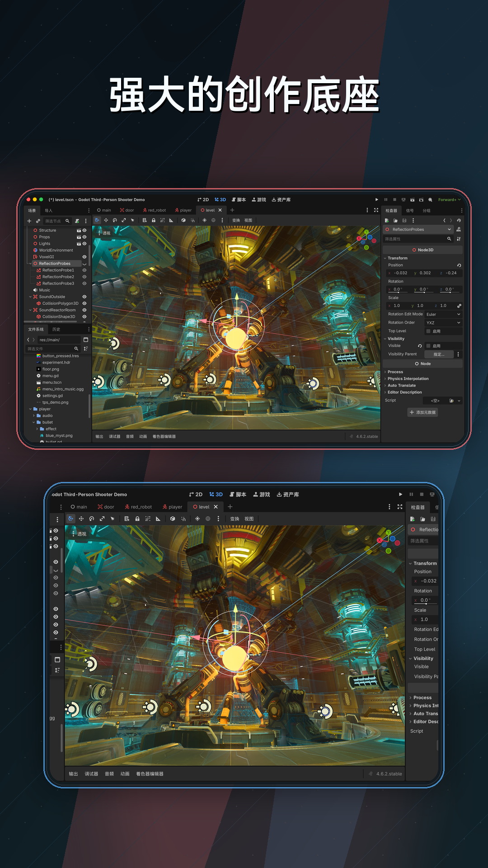Select the Rotate tool in upper viewport toolbar
The width and height of the screenshot is (488, 868).
coord(115,220)
